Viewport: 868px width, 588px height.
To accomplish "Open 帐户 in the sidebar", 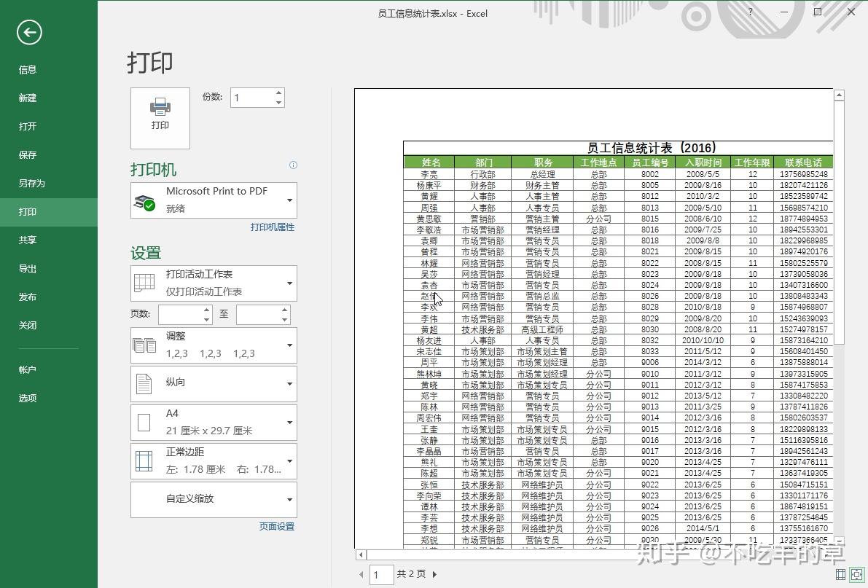I will tap(49, 370).
